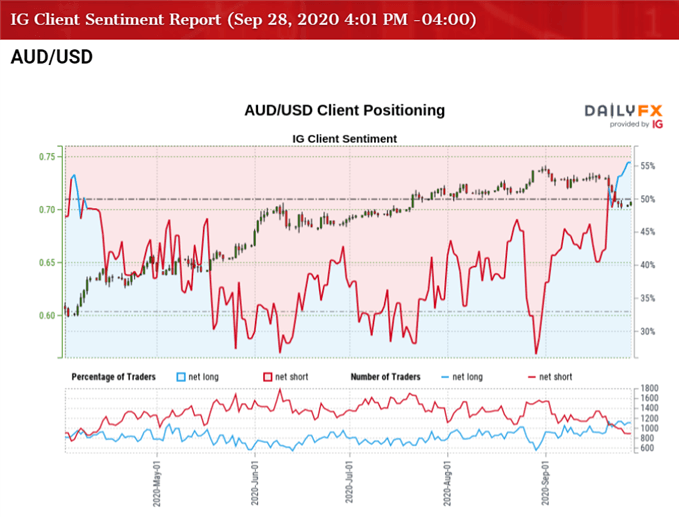The image size is (679, 517).
Task: Click the 55% sentiment axis label
Action: [648, 166]
